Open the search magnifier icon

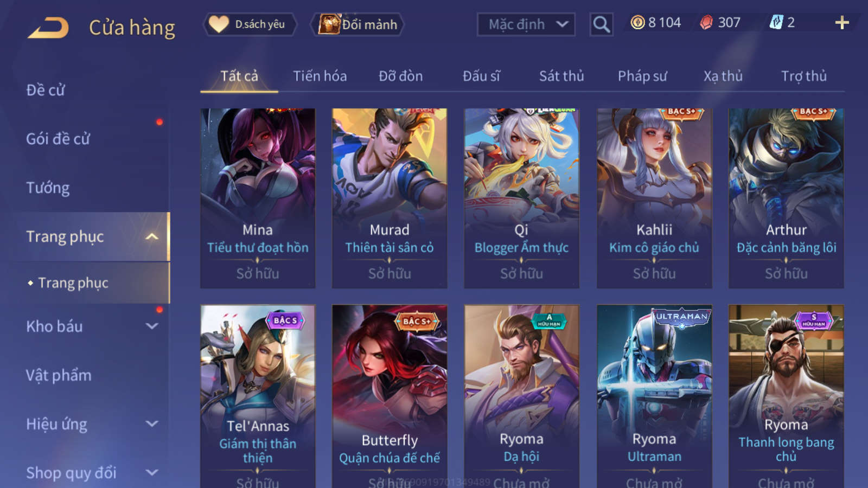point(601,24)
